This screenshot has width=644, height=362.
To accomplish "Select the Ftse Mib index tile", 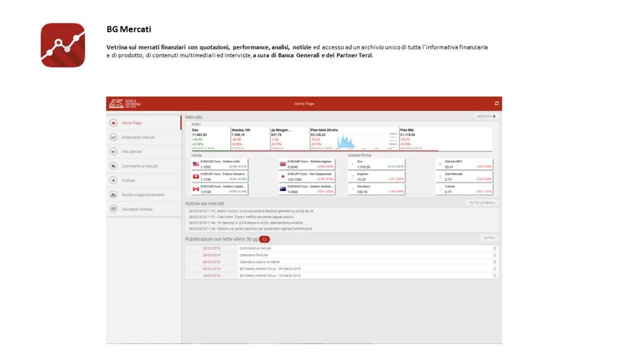I will 446,139.
